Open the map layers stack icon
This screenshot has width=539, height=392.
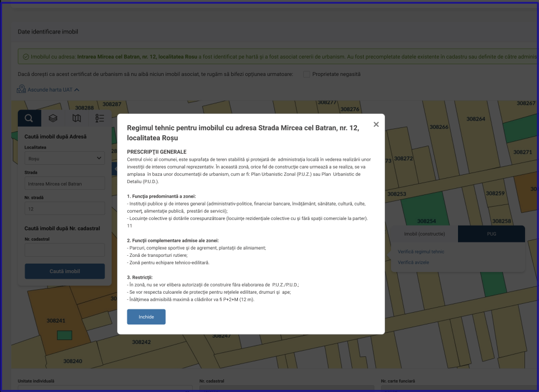click(53, 118)
